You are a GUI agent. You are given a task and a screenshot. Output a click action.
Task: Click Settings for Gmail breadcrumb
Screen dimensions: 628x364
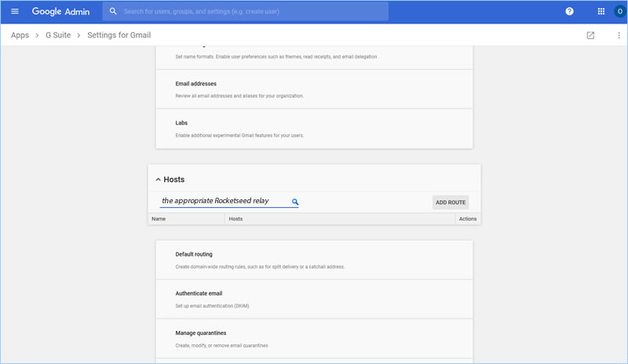pyautogui.click(x=119, y=35)
